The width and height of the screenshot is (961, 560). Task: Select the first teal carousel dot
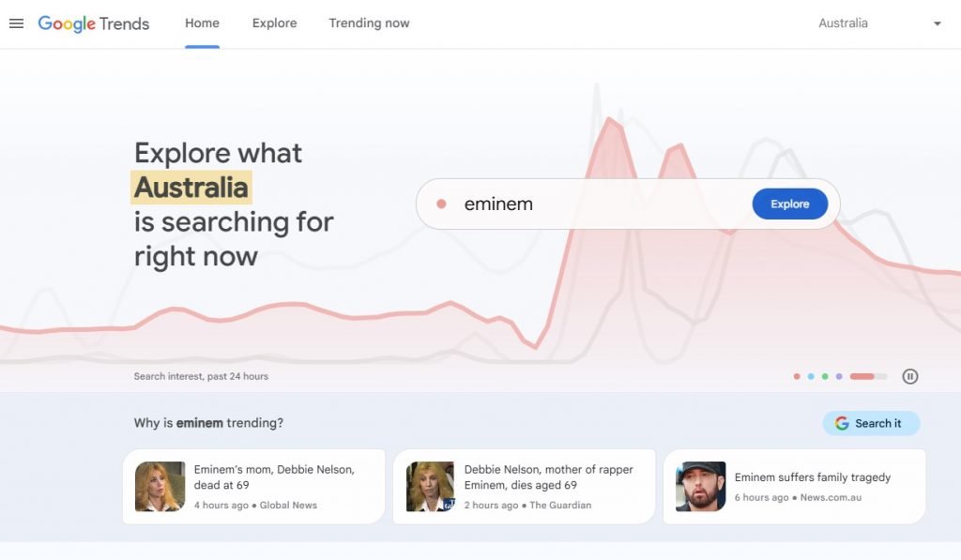pyautogui.click(x=810, y=375)
